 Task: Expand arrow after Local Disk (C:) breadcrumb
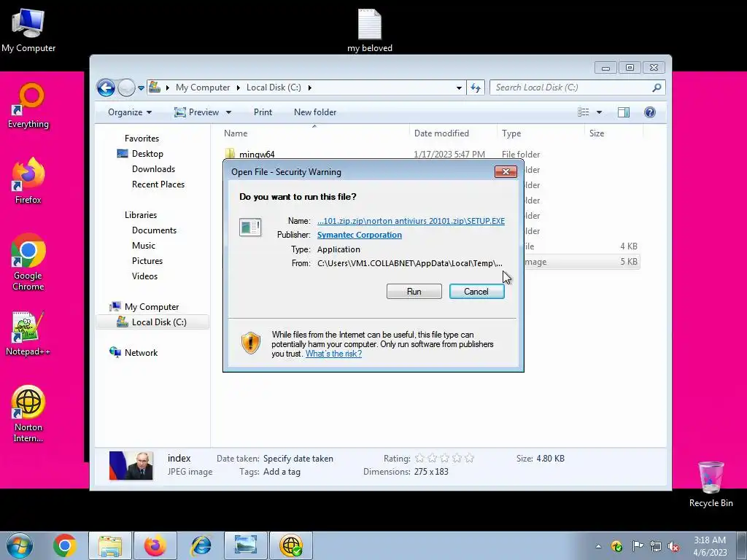pos(310,87)
